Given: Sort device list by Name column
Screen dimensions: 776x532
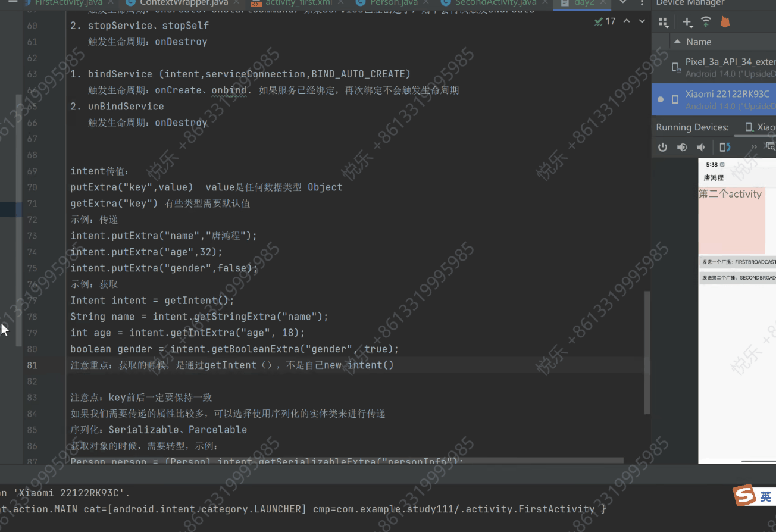Looking at the screenshot, I should pos(698,42).
